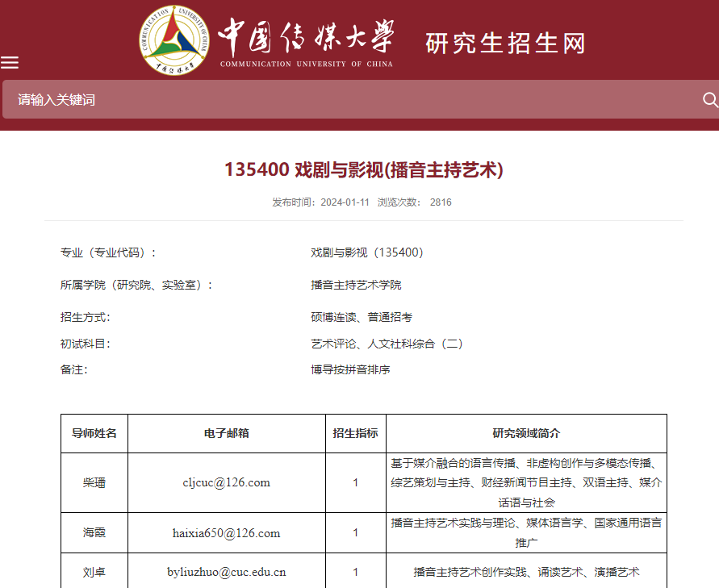Click the 发布时间 2024-01-11 text
719x588 pixels.
pos(320,202)
